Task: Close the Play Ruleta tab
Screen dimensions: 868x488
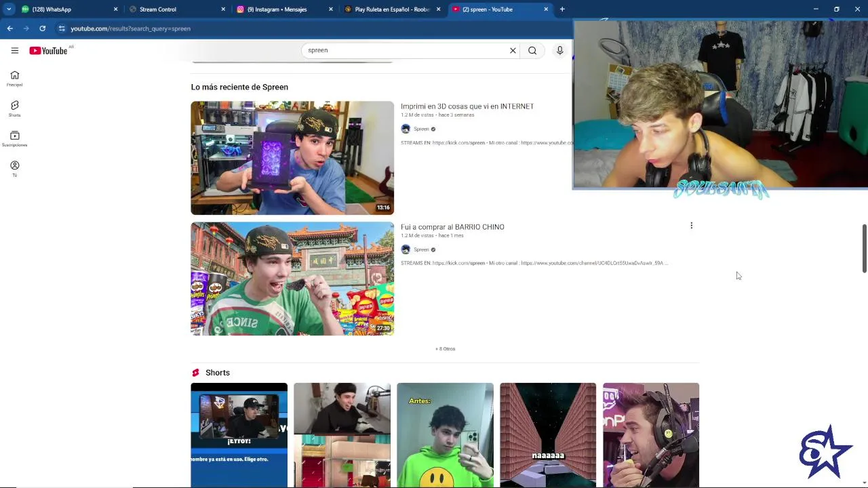Action: 438,9
